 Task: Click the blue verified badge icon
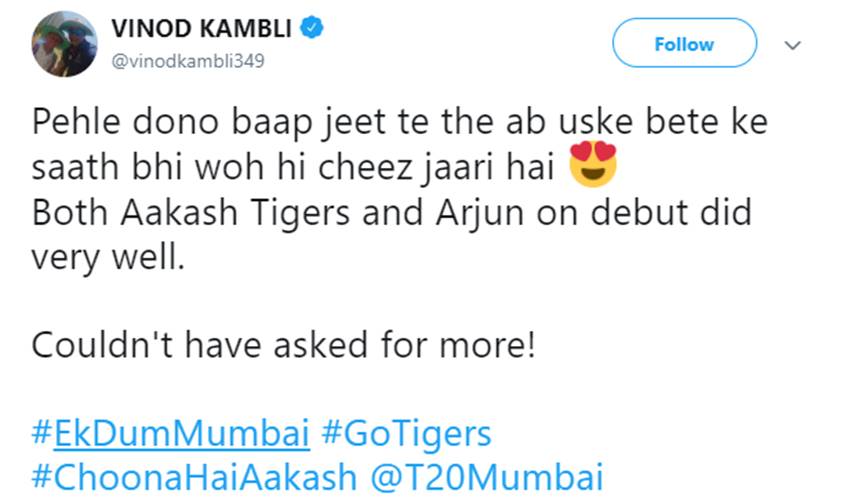pos(312,28)
